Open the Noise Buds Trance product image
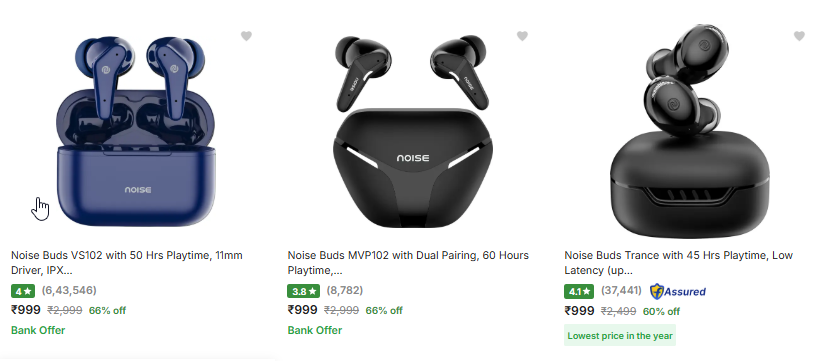The width and height of the screenshot is (835, 361). (x=690, y=130)
